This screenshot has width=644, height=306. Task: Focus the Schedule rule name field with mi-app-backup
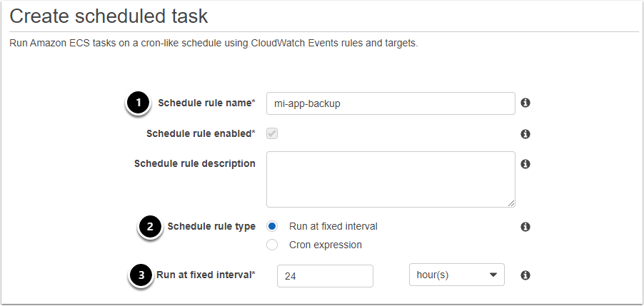(x=391, y=103)
